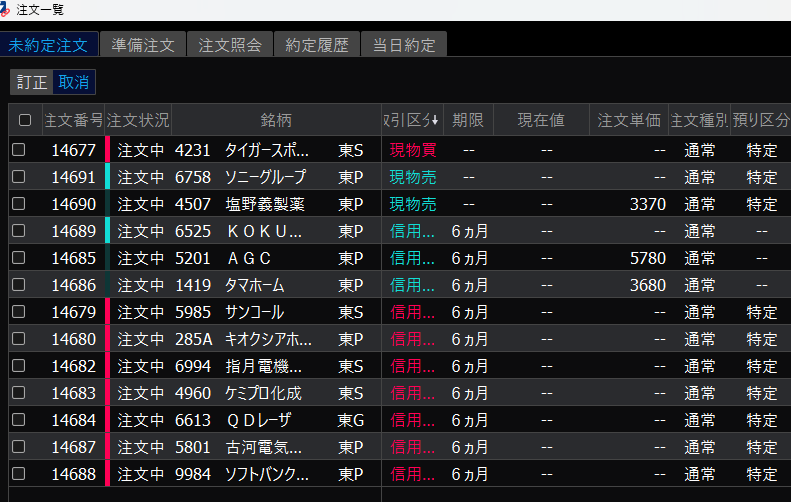Click 現物買 cell for タイガースポ order
Image resolution: width=791 pixels, height=502 pixels.
(x=412, y=150)
